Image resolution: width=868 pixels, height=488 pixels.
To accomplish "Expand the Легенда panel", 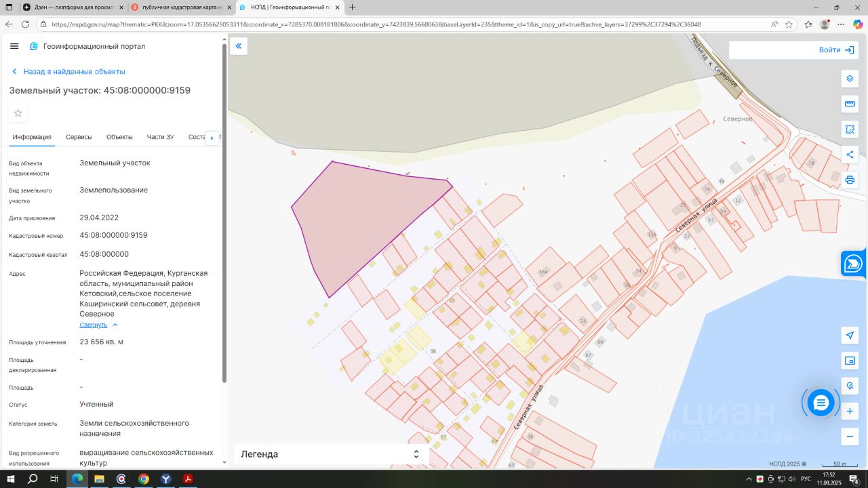I will [x=416, y=454].
